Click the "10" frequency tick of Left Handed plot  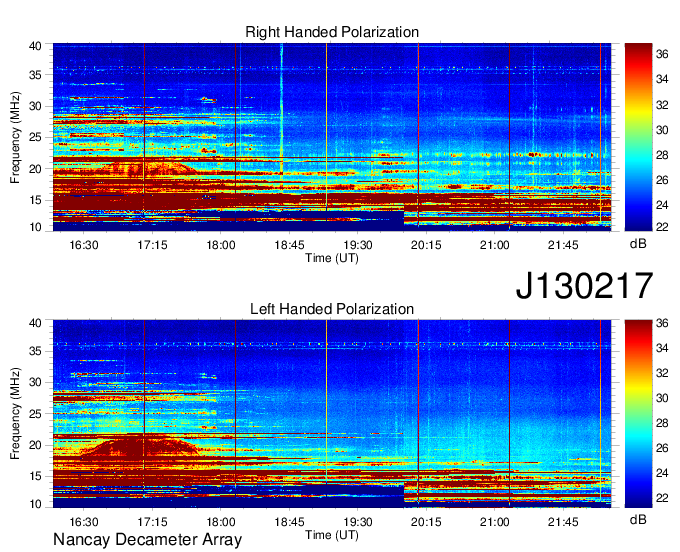(x=35, y=504)
